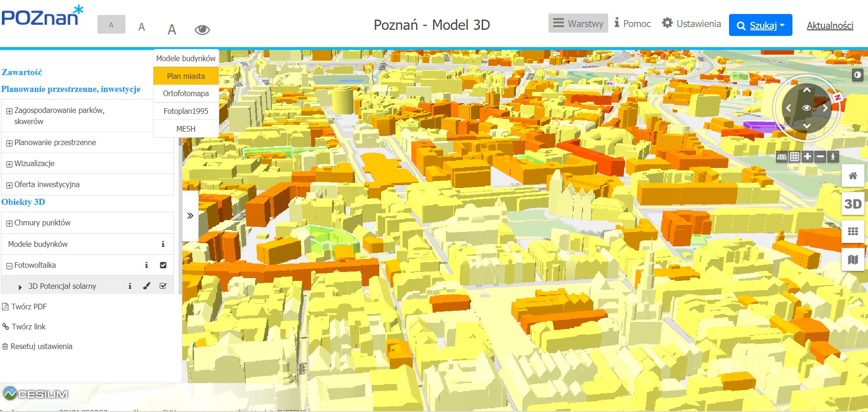Viewport: 868px width, 412px height.
Task: Click the home view icon on the map
Action: pyautogui.click(x=853, y=176)
